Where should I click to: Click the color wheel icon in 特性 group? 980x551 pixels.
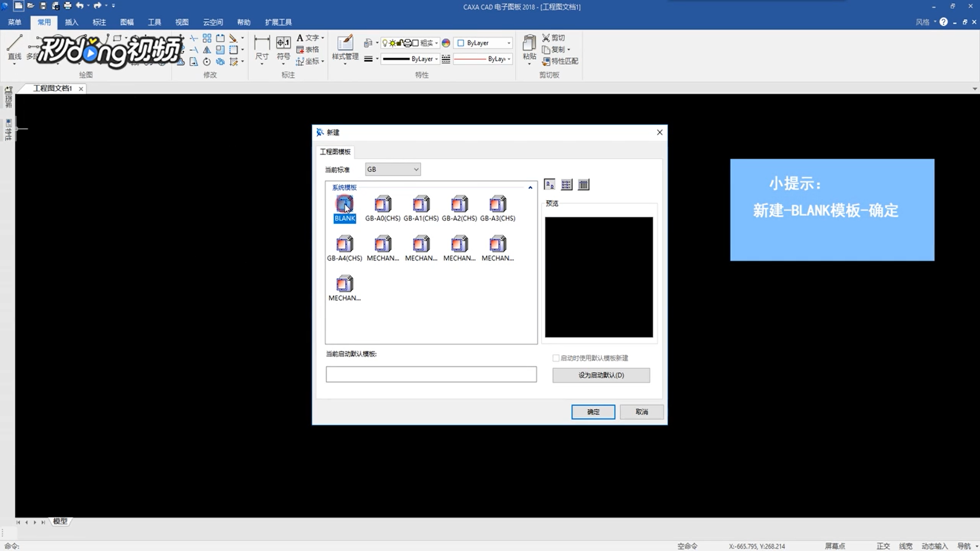point(446,43)
